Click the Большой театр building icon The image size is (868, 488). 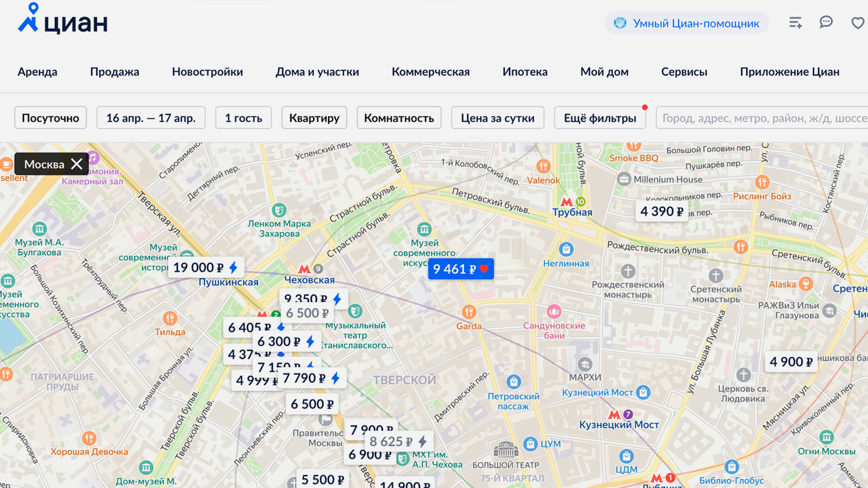point(506,449)
